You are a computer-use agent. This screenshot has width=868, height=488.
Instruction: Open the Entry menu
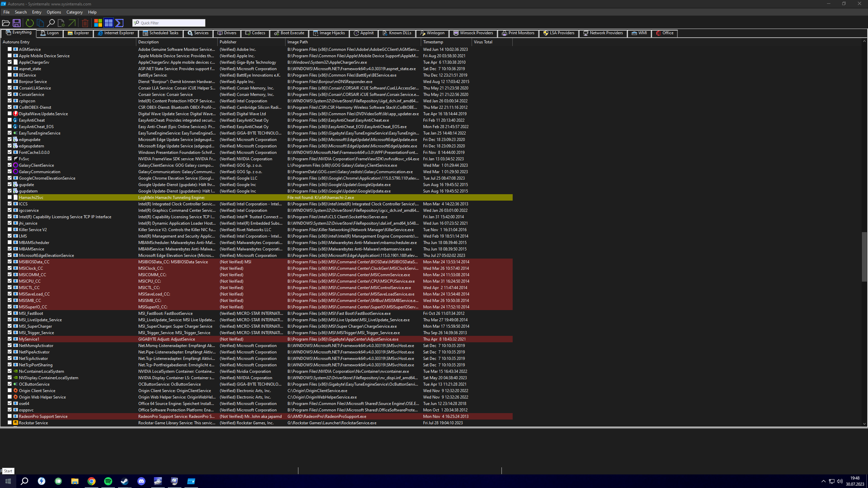[37, 12]
